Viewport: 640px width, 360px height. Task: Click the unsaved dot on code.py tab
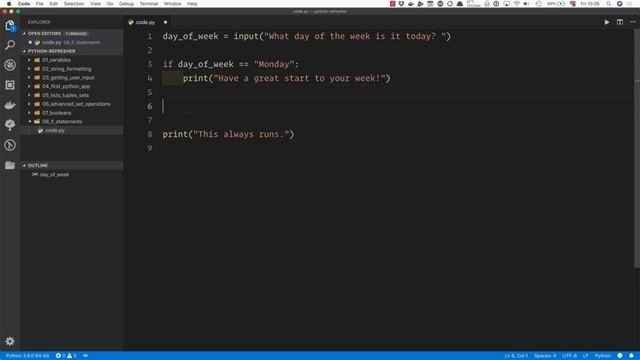tap(165, 22)
